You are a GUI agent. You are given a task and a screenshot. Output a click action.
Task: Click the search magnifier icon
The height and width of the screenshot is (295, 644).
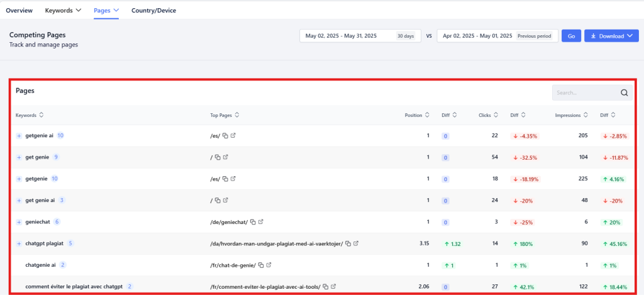point(624,93)
